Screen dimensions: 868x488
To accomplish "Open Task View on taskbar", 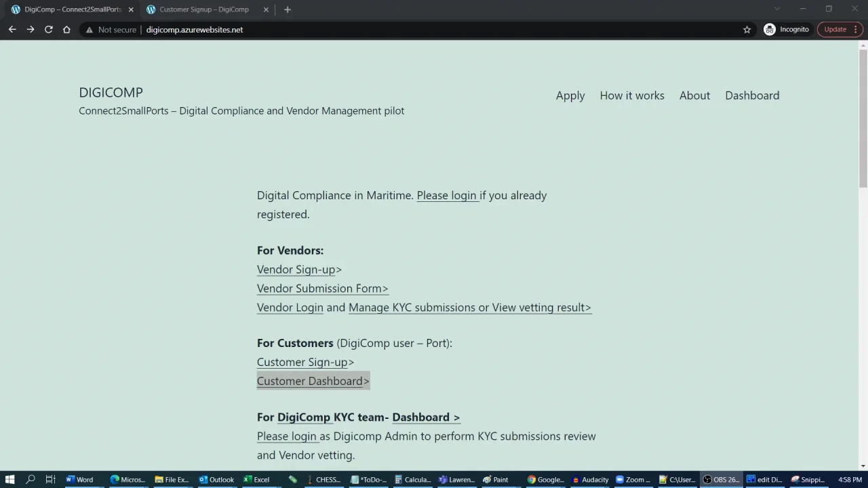I will tap(50, 479).
